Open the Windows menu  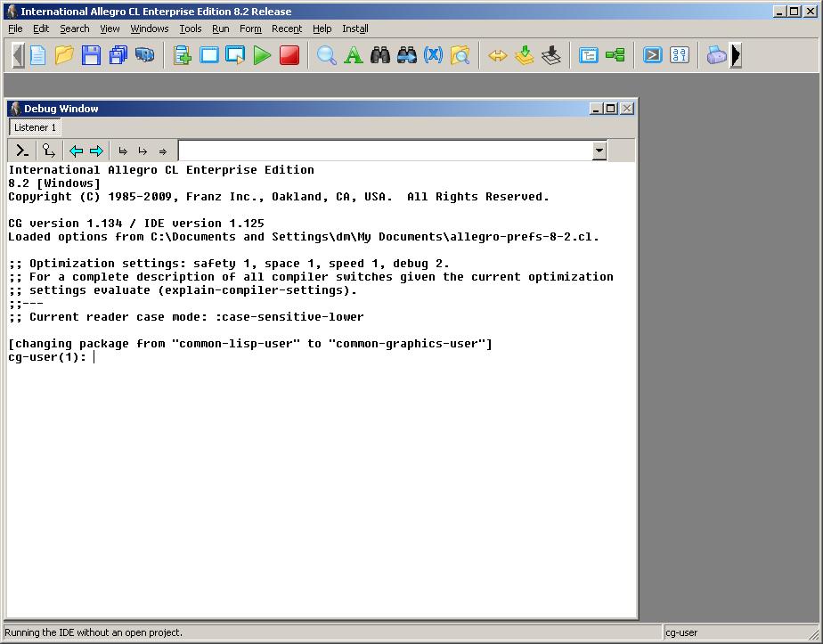[x=150, y=29]
